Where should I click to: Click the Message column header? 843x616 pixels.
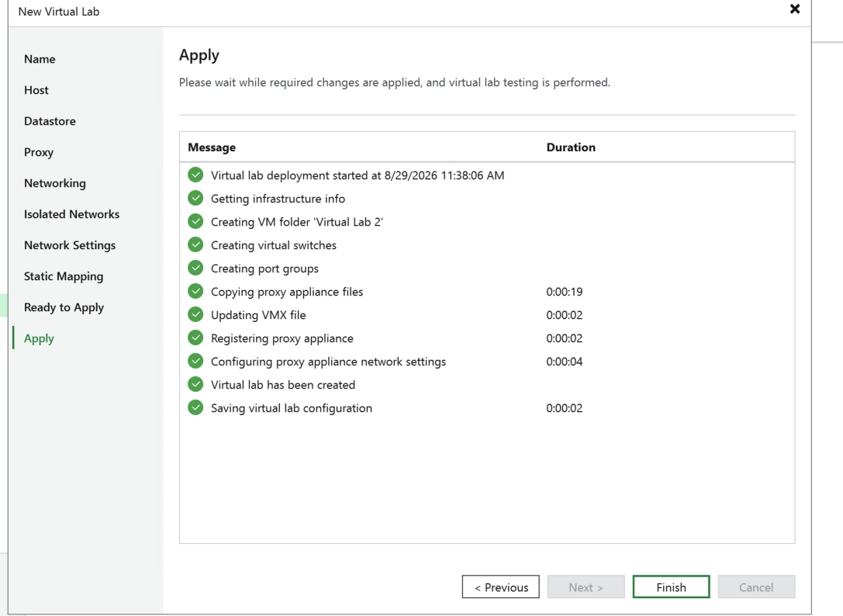pos(212,147)
